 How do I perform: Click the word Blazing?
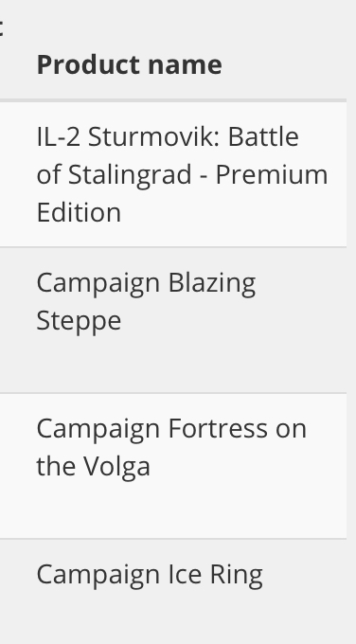click(212, 284)
